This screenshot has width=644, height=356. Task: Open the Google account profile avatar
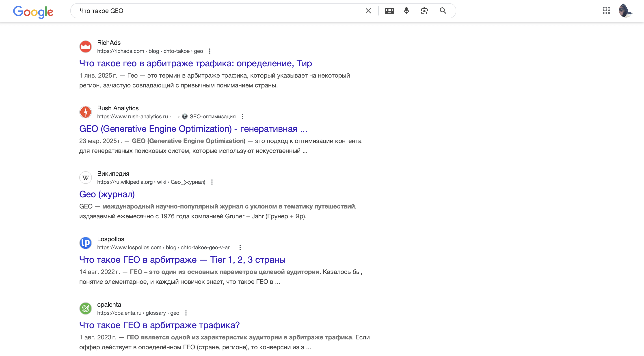(x=625, y=11)
